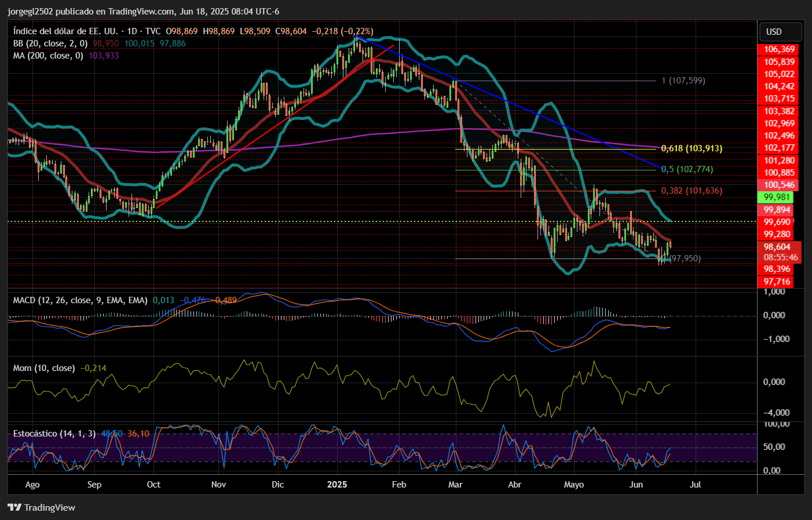Image resolution: width=812 pixels, height=520 pixels.
Task: Click the 104,242 price label
Action: click(779, 86)
